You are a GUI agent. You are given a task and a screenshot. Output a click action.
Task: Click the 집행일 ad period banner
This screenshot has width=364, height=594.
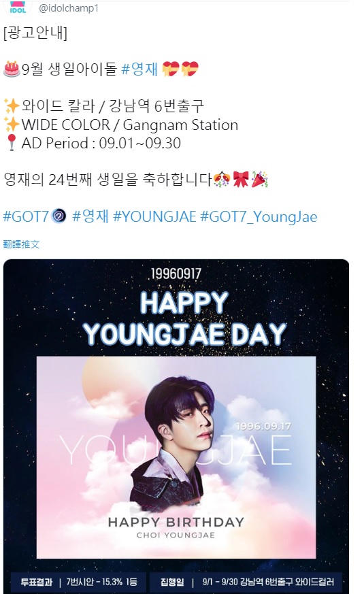[246, 582]
